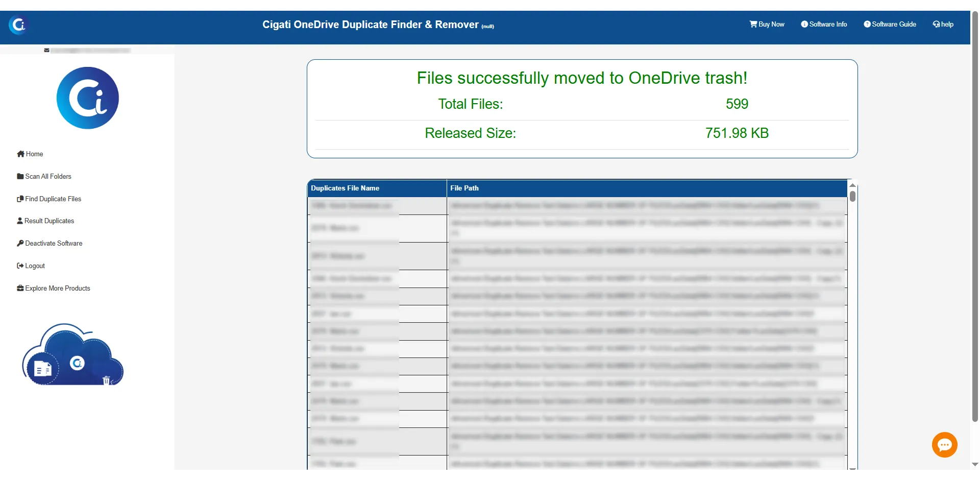The width and height of the screenshot is (980, 478).
Task: Click the Total Files label
Action: [471, 104]
